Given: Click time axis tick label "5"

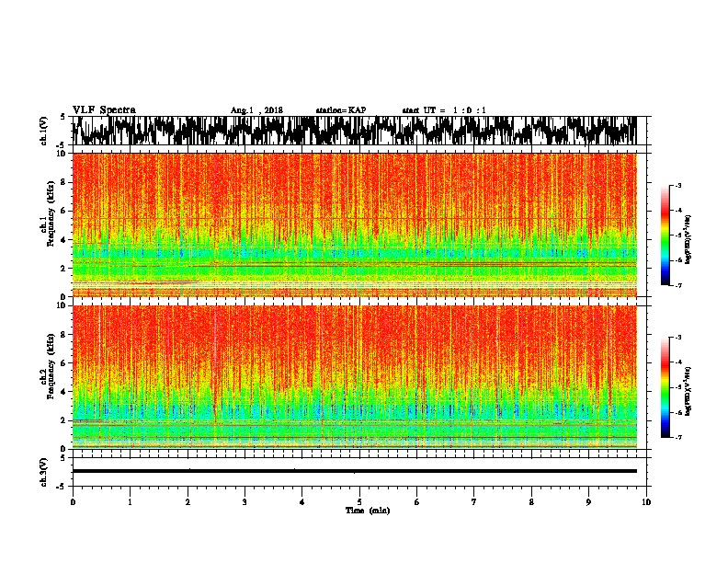Looking at the screenshot, I should coord(359,502).
